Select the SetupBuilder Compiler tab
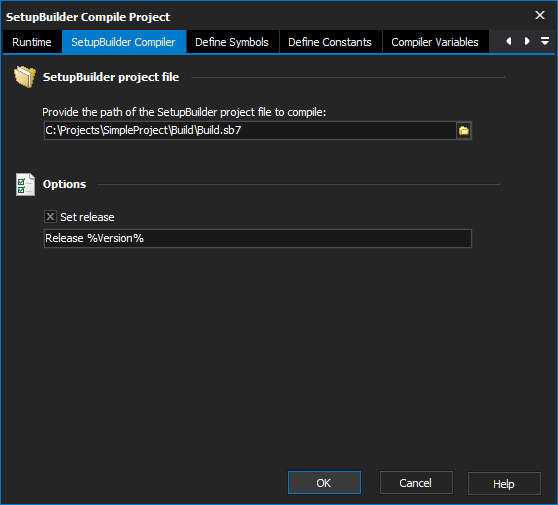 coord(123,42)
